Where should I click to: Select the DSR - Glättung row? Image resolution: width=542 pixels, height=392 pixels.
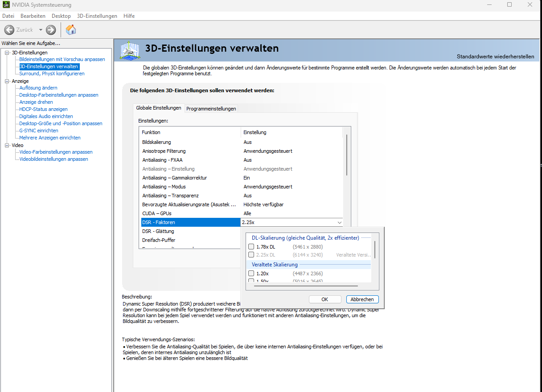tap(191, 231)
